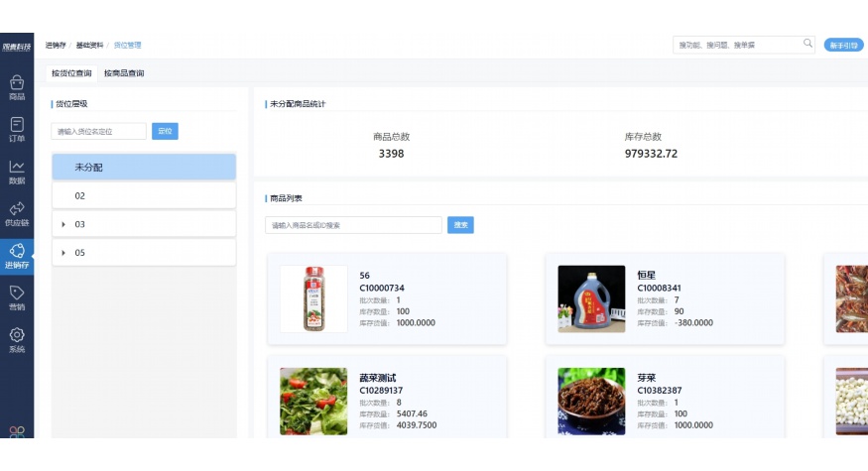Open the 恒星 oil bottle thumbnail
The width and height of the screenshot is (868, 471).
591,298
